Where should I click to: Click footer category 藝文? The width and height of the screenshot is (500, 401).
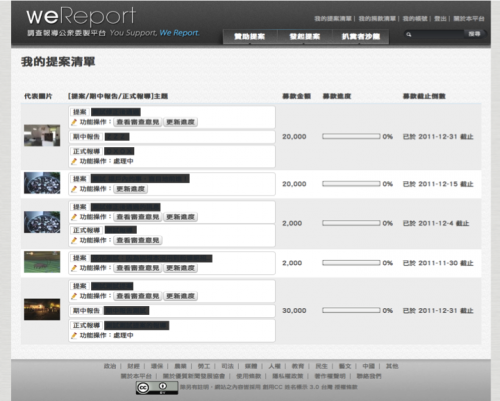[x=345, y=366]
